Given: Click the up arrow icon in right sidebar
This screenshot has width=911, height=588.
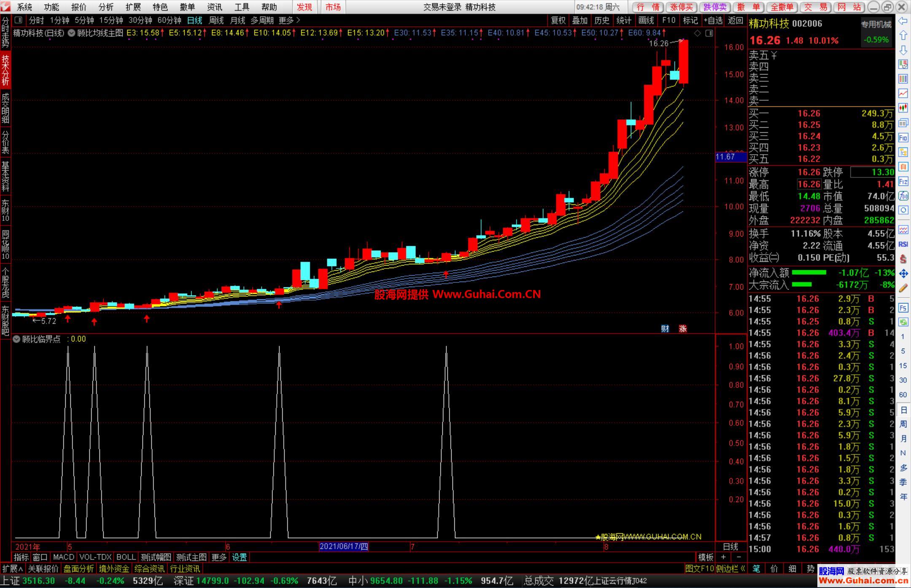Looking at the screenshot, I should (903, 35).
